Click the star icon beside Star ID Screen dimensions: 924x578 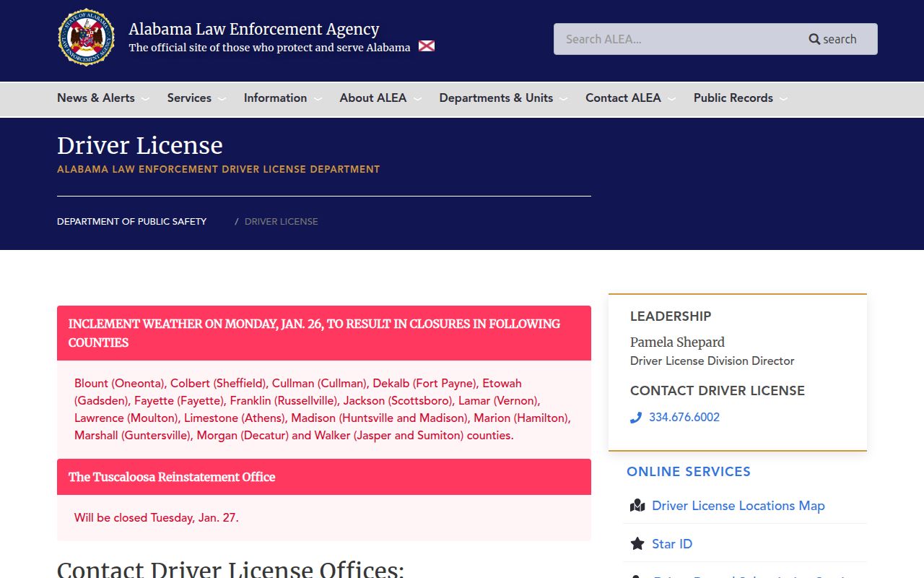[x=637, y=544]
